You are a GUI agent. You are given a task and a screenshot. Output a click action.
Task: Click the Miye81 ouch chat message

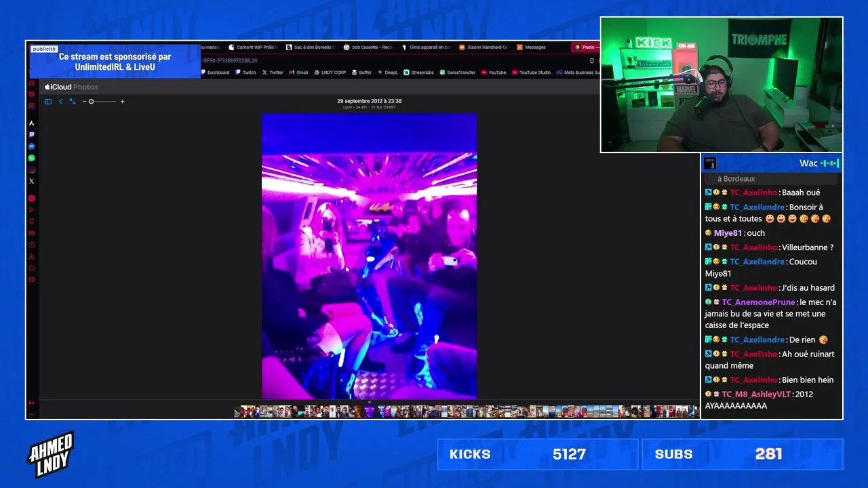click(x=735, y=233)
